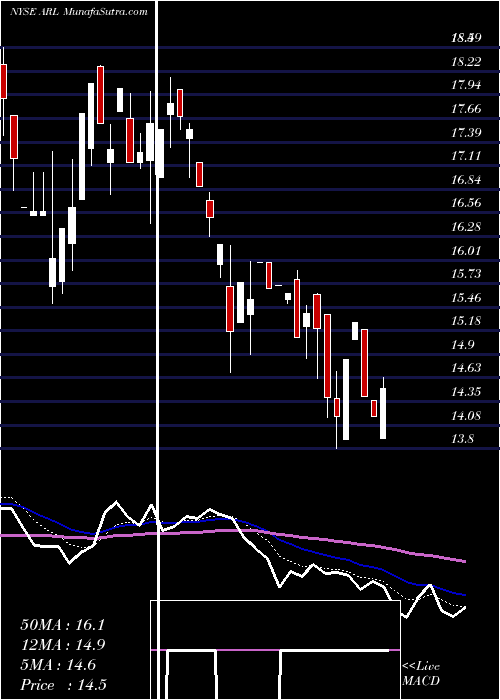Click the 16.28 price axis label
This screenshot has width=500, height=700.
[466, 227]
